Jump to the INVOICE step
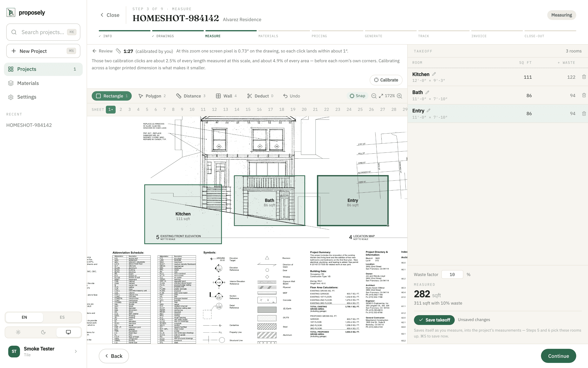 [x=497, y=34]
